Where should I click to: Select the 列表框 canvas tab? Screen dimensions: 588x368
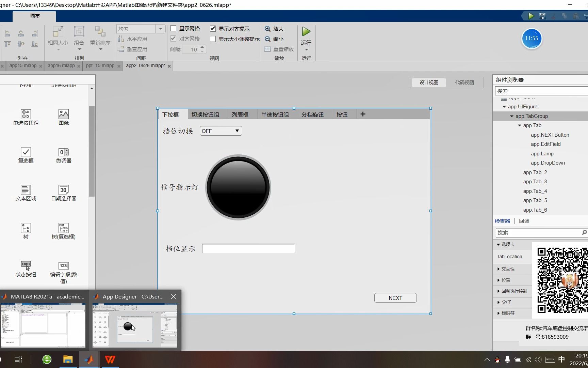pyautogui.click(x=240, y=114)
